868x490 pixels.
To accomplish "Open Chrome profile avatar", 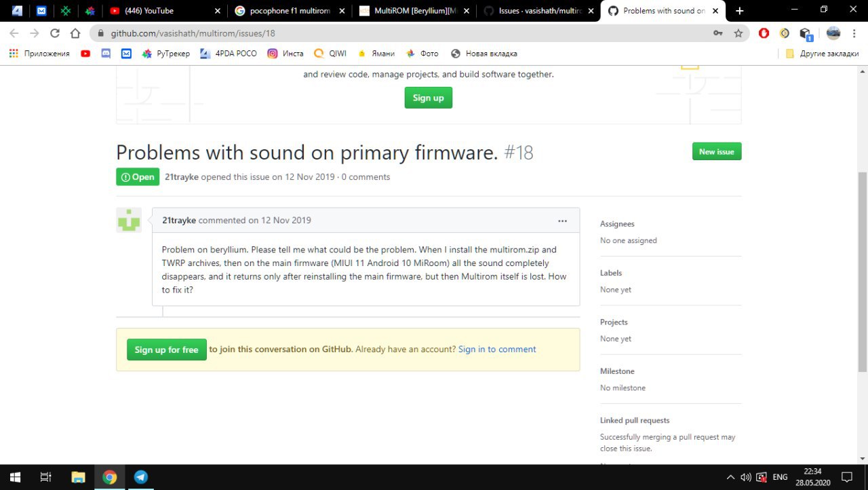I will pos(833,33).
